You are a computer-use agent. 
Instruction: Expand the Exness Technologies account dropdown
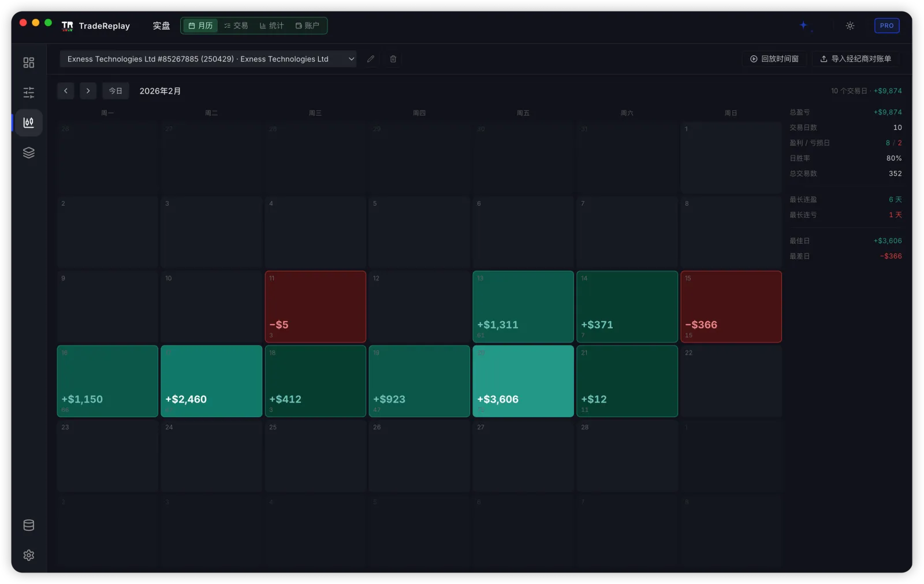point(208,59)
